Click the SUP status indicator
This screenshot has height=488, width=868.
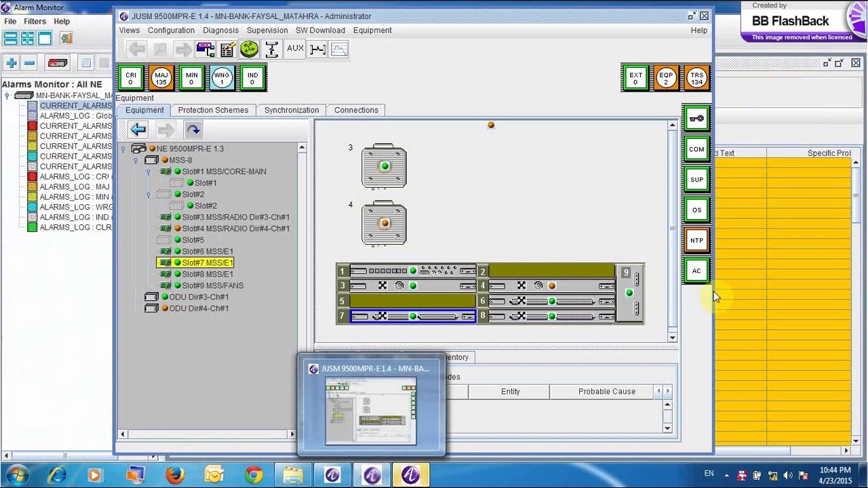[696, 180]
